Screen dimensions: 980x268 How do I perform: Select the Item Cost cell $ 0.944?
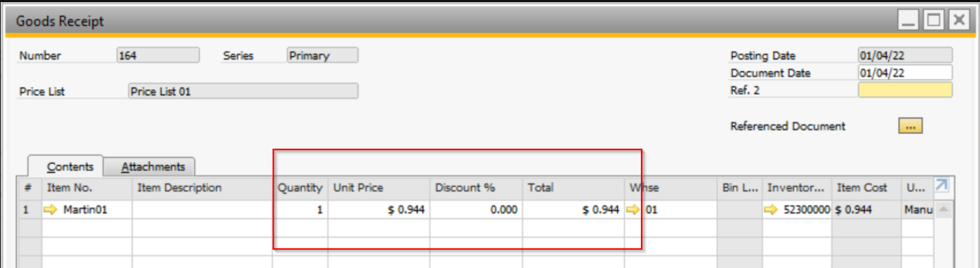(x=866, y=210)
